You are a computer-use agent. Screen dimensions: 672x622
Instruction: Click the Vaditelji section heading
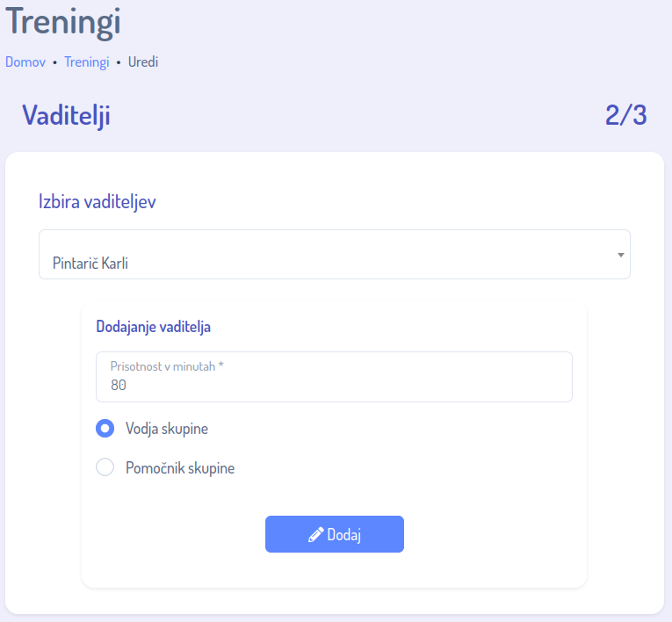point(66,115)
